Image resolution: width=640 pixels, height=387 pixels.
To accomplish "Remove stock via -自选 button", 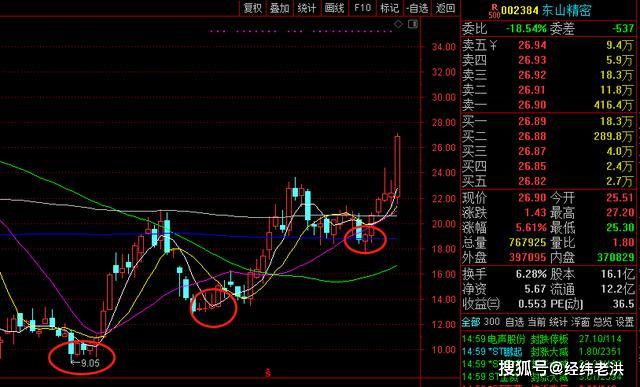I will (x=417, y=8).
